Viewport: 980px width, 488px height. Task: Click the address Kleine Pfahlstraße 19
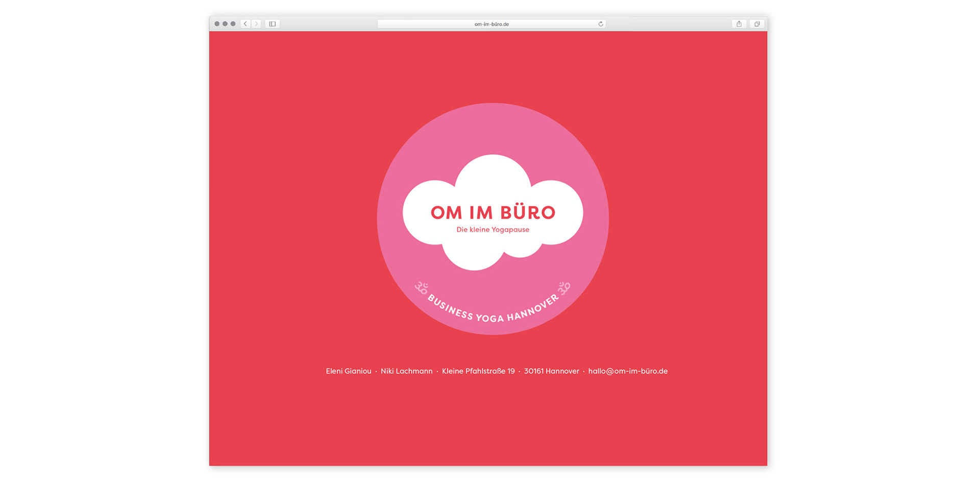478,371
